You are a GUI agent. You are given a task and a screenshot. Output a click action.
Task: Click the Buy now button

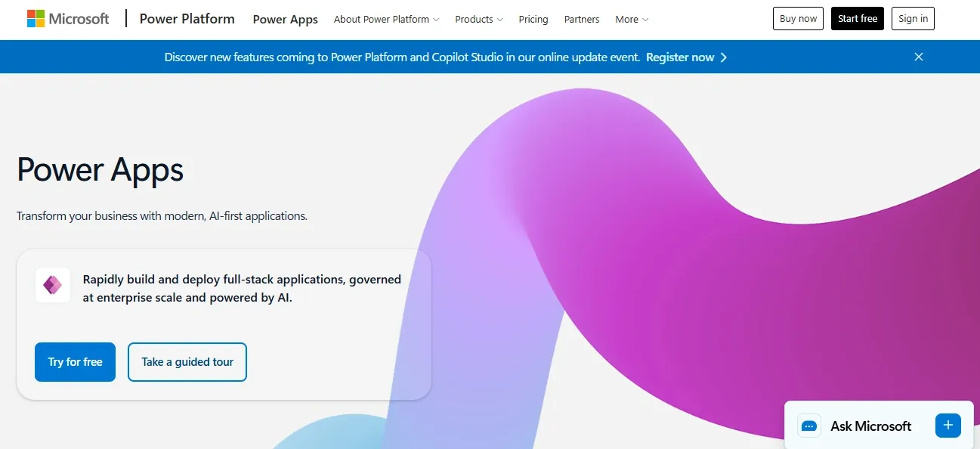click(798, 19)
